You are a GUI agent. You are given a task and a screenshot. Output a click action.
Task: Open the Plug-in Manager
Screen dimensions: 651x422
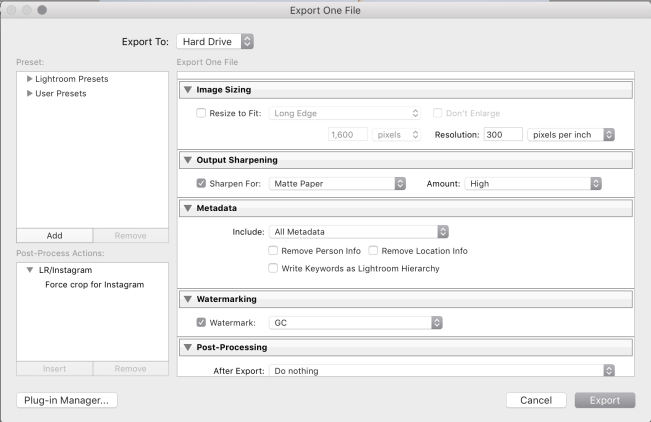(x=67, y=400)
